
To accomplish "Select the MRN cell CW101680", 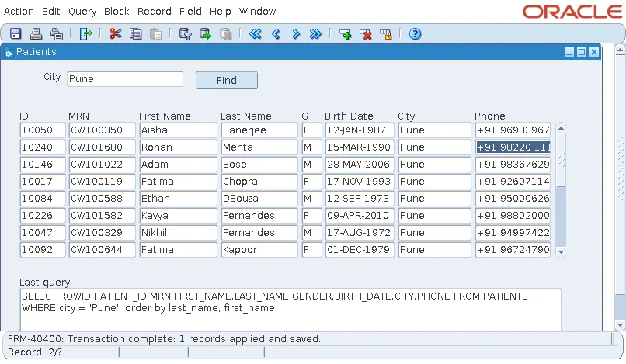I will tap(103, 147).
